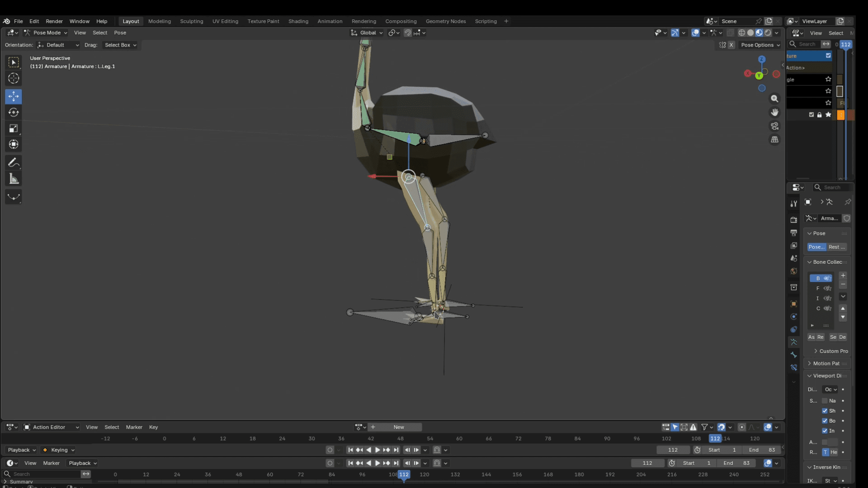Open the Bone Constraints properties tab
The image size is (868, 488).
pyautogui.click(x=793, y=368)
